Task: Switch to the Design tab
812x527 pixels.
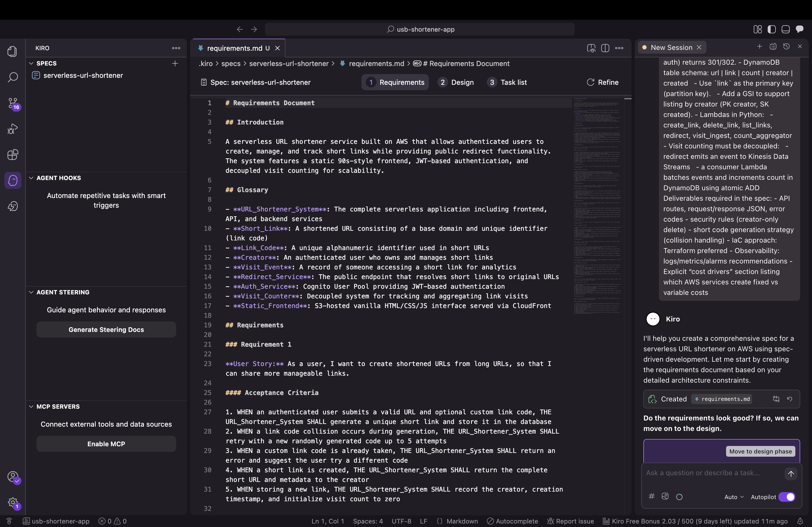Action: click(456, 82)
